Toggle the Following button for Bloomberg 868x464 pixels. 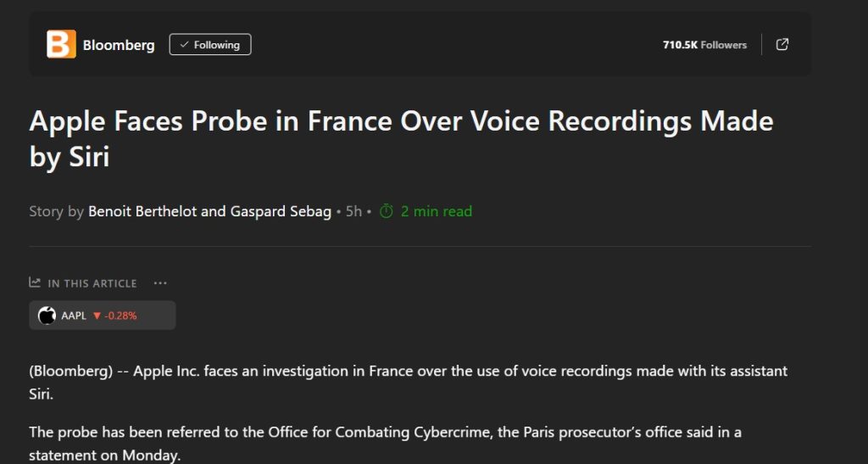[x=210, y=45]
